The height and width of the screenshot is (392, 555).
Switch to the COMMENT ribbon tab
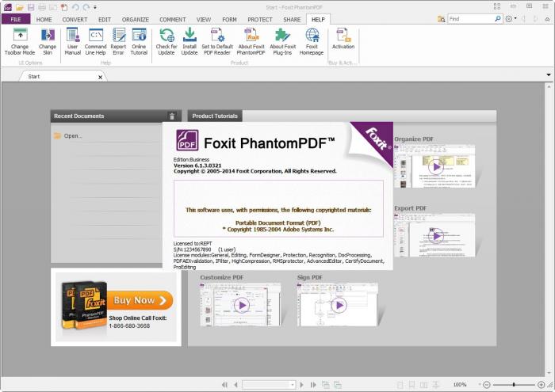pyautogui.click(x=172, y=20)
